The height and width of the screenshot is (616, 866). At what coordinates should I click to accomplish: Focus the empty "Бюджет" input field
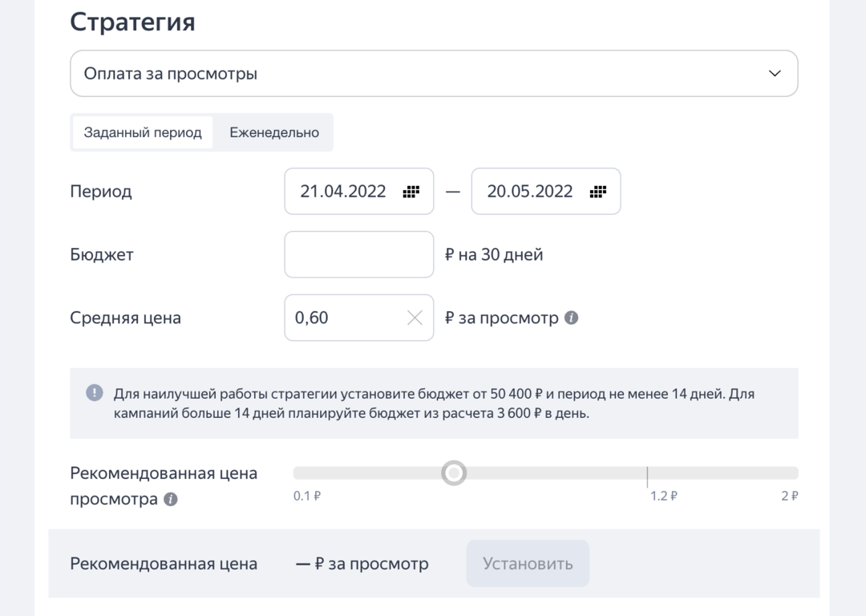(x=358, y=253)
